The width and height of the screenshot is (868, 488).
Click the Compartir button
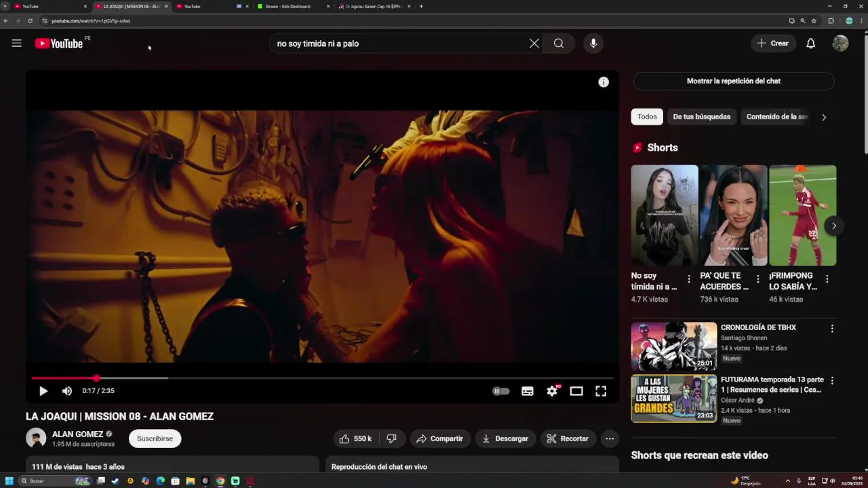coord(439,439)
